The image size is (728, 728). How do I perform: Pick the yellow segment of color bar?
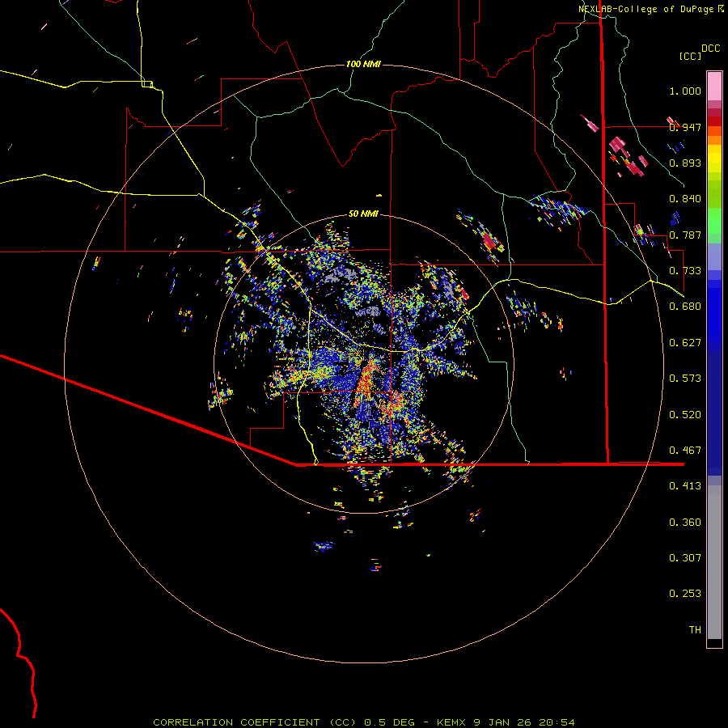tap(714, 159)
